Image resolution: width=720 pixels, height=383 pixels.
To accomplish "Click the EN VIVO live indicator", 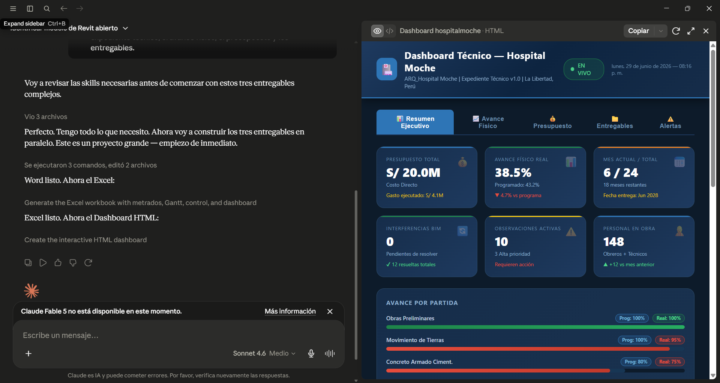I will point(584,69).
